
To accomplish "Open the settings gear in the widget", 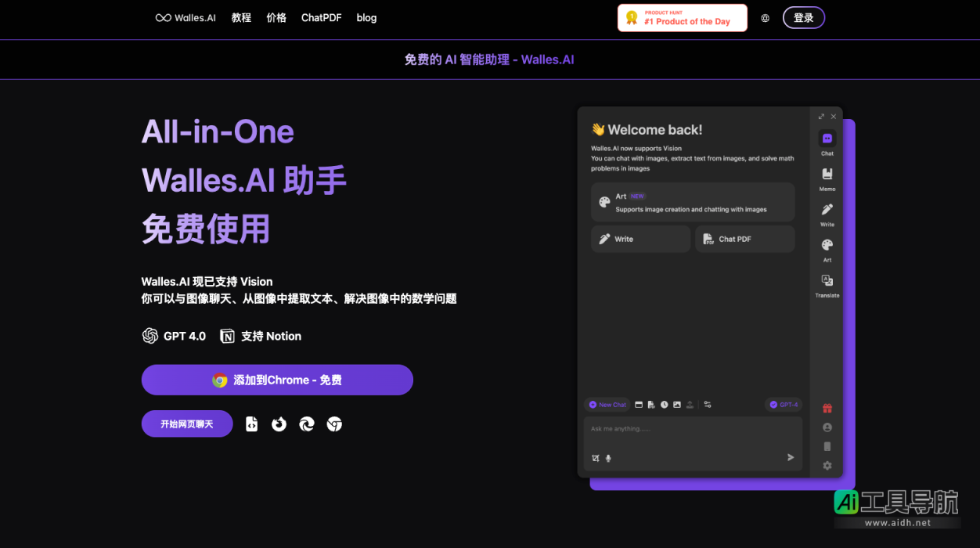I will [827, 465].
